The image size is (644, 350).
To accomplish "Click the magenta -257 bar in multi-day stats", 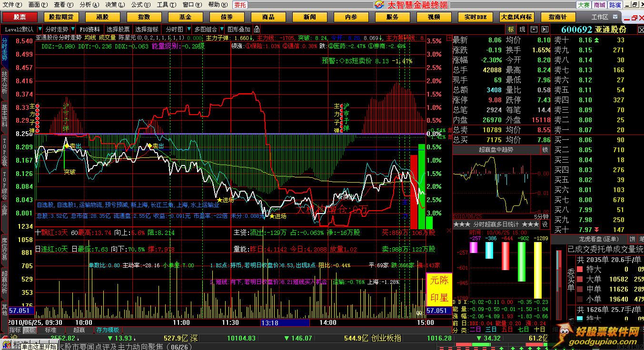I will click(x=474, y=247).
